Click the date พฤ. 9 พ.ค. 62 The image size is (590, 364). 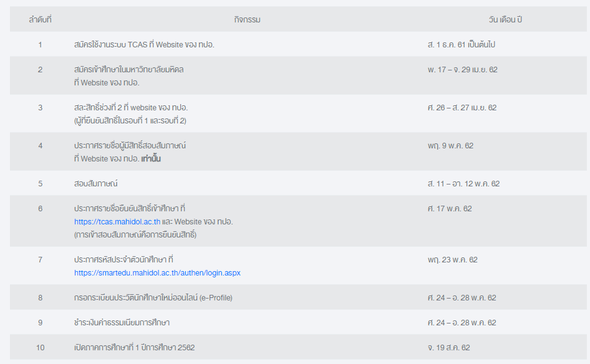pos(450,146)
